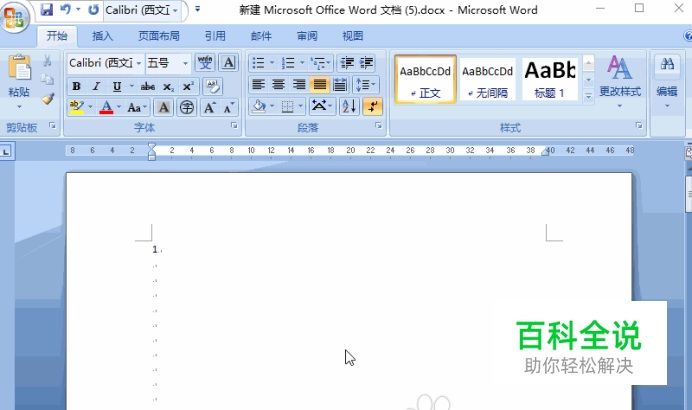The image size is (692, 410).
Task: Click the decrease indent icon
Action: coord(347,63)
